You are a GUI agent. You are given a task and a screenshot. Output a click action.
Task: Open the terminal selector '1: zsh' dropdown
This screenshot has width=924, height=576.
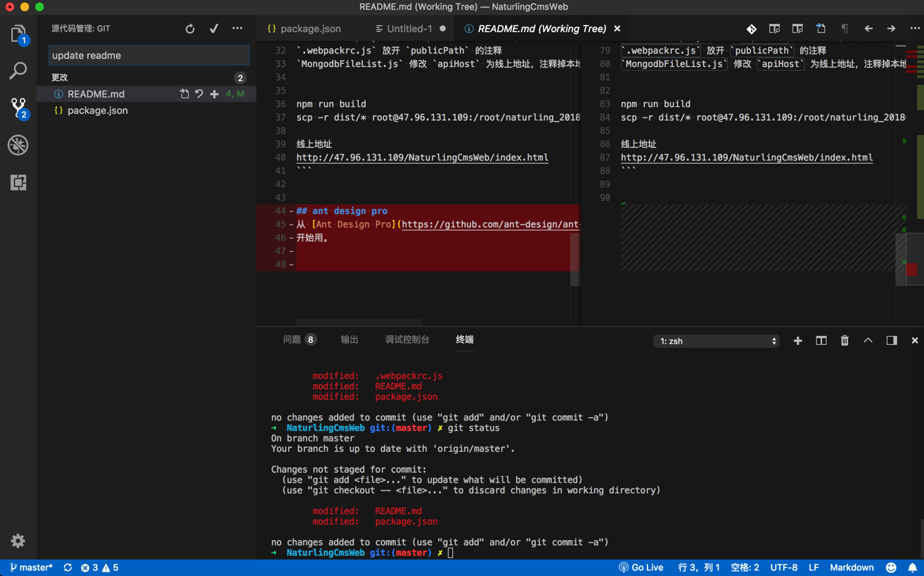(x=717, y=341)
